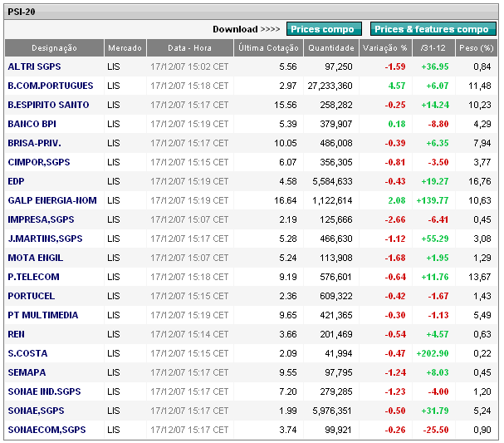Image resolution: width=504 pixels, height=443 pixels.
Task: Click the Prices & features compo button
Action: pyautogui.click(x=432, y=29)
